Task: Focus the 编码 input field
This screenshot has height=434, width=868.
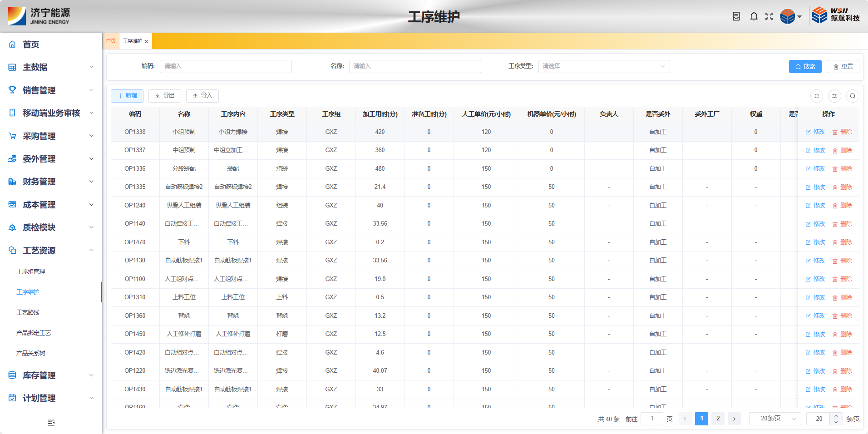Action: (x=226, y=66)
